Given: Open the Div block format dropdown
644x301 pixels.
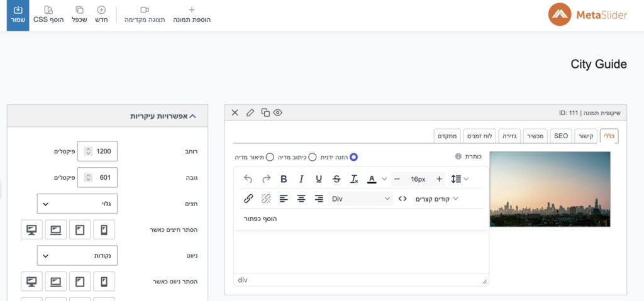Looking at the screenshot, I should coord(360,199).
